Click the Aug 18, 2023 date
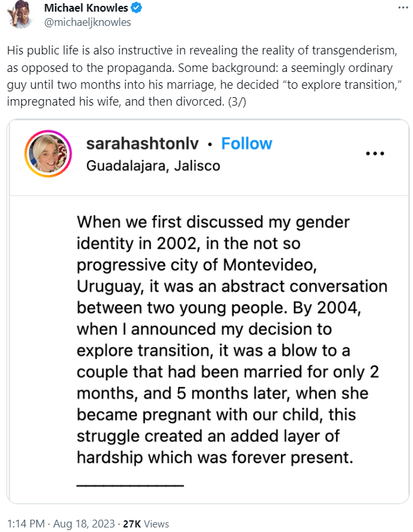Viewport: 413px width, 532px height. tap(85, 523)
